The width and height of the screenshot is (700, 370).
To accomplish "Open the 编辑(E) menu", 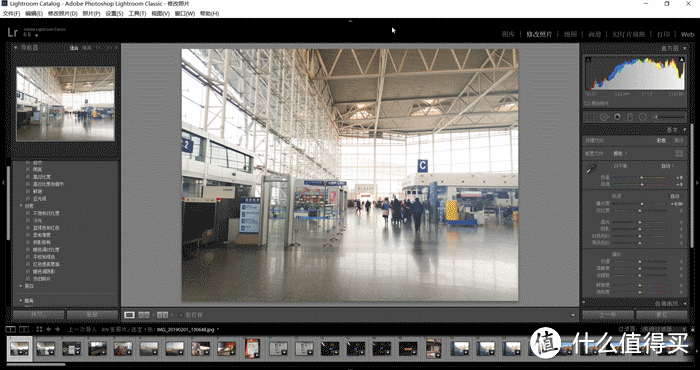I will click(34, 13).
